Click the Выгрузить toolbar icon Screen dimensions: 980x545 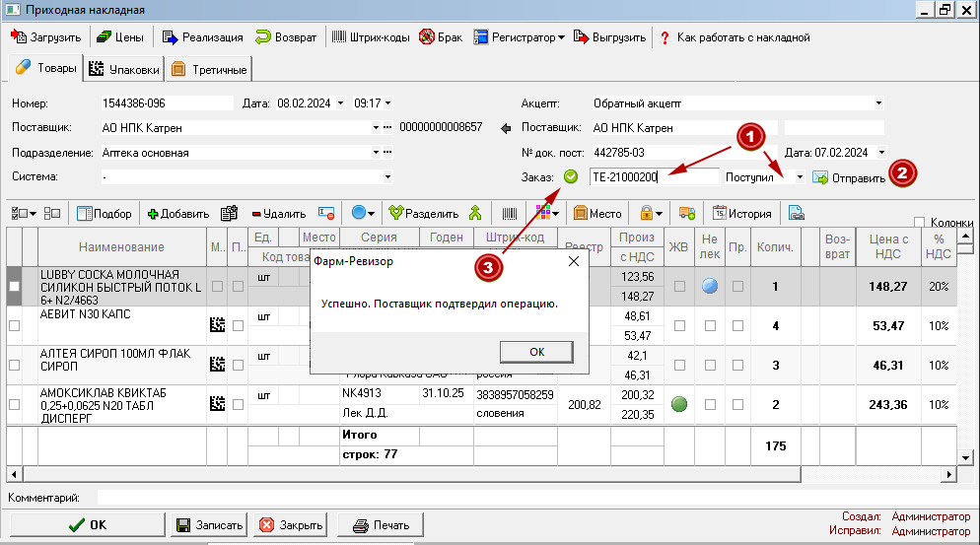point(581,36)
